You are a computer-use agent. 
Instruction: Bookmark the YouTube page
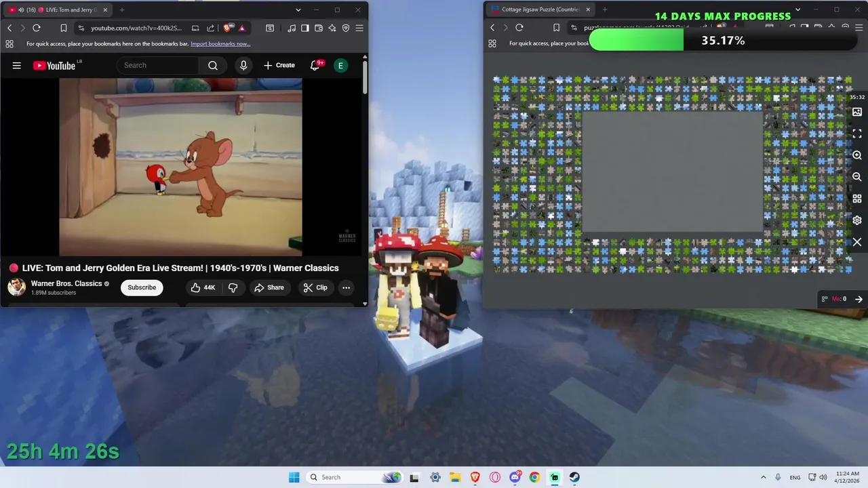click(63, 28)
